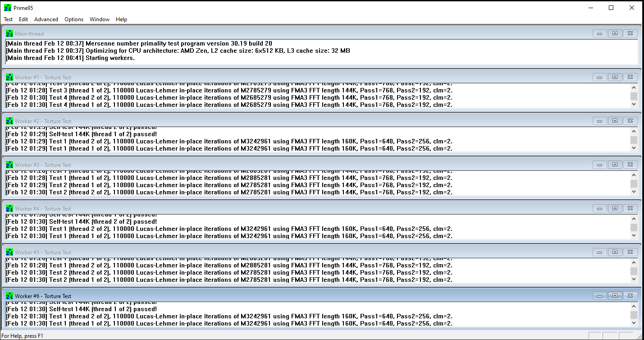The image size is (644, 340).
Task: Click the scroll-down arrow in Worker #5
Action: click(x=634, y=279)
